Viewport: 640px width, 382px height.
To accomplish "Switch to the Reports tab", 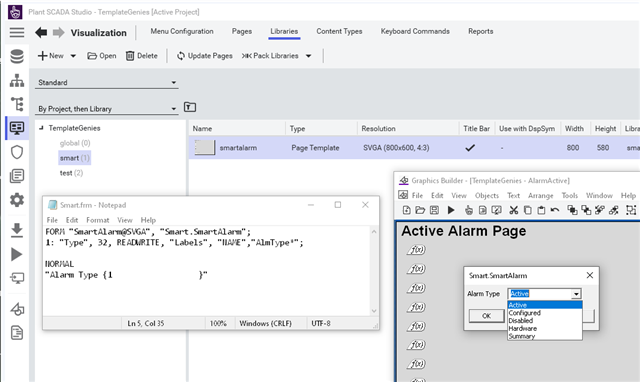I will point(480,31).
